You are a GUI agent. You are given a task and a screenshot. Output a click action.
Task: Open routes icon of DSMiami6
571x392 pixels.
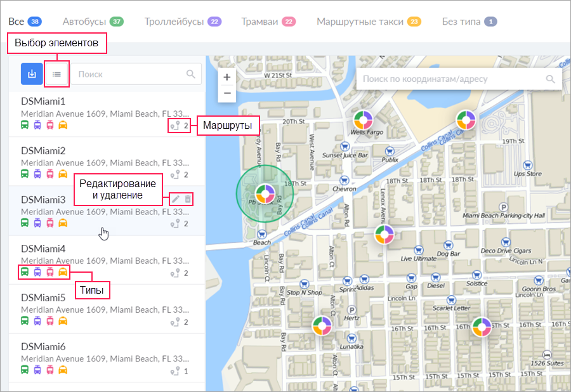(175, 371)
